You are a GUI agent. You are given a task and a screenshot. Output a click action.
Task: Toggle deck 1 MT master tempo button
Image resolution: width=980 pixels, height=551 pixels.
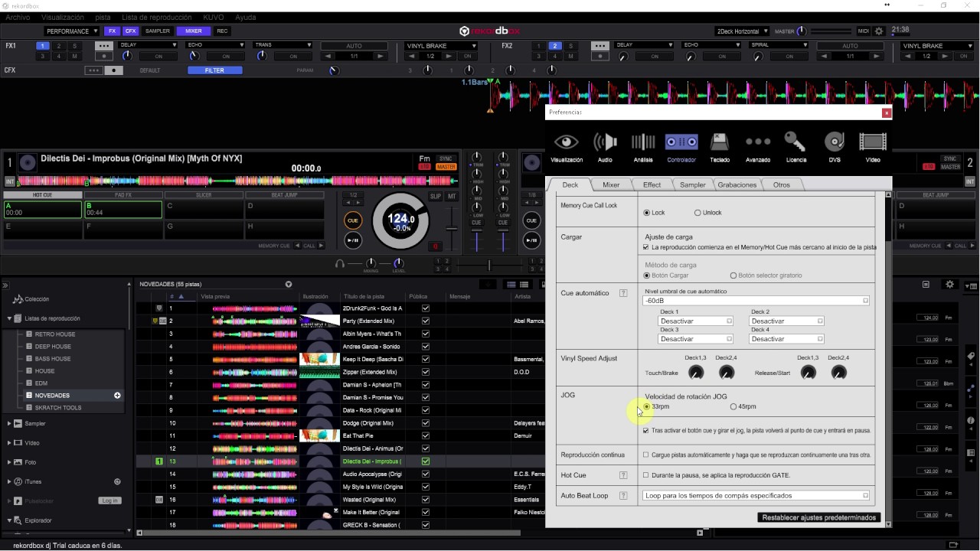(x=452, y=197)
